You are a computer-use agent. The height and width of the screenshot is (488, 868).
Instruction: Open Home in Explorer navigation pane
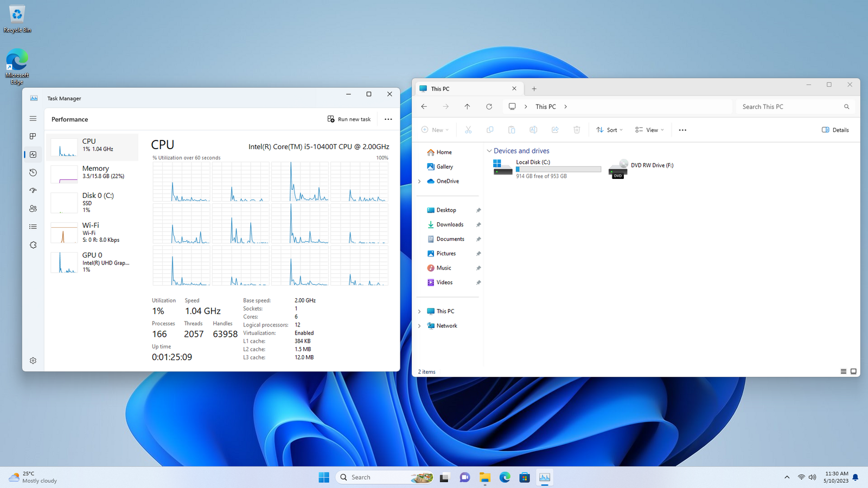(439, 152)
